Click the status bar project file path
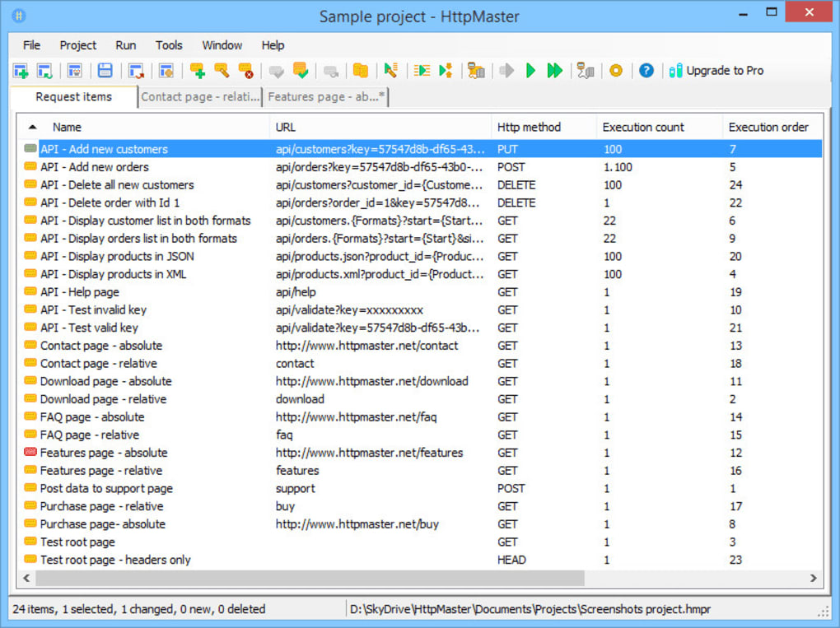The image size is (840, 628). click(x=530, y=609)
